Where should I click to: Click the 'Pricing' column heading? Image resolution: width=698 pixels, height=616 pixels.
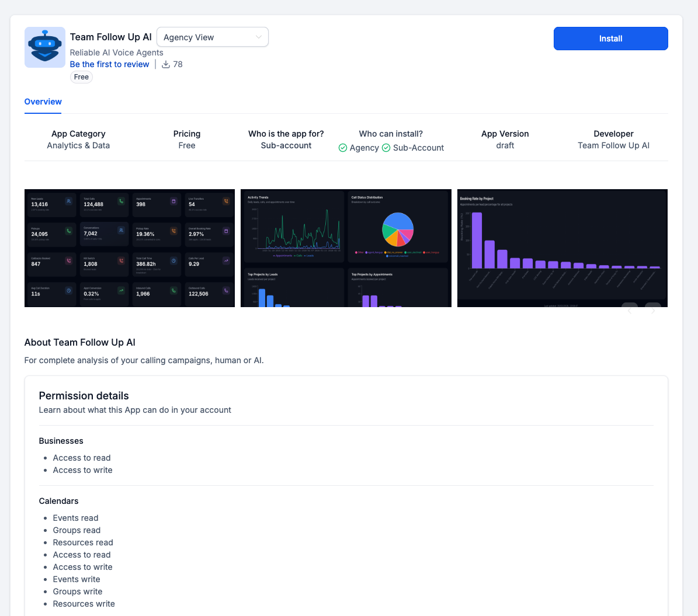pyautogui.click(x=187, y=134)
